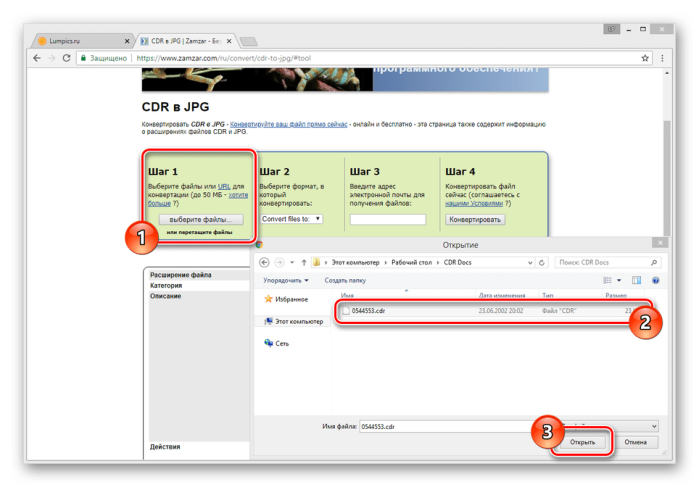Click 'Создать папку'
Image resolution: width=699 pixels, height=487 pixels.
click(345, 281)
